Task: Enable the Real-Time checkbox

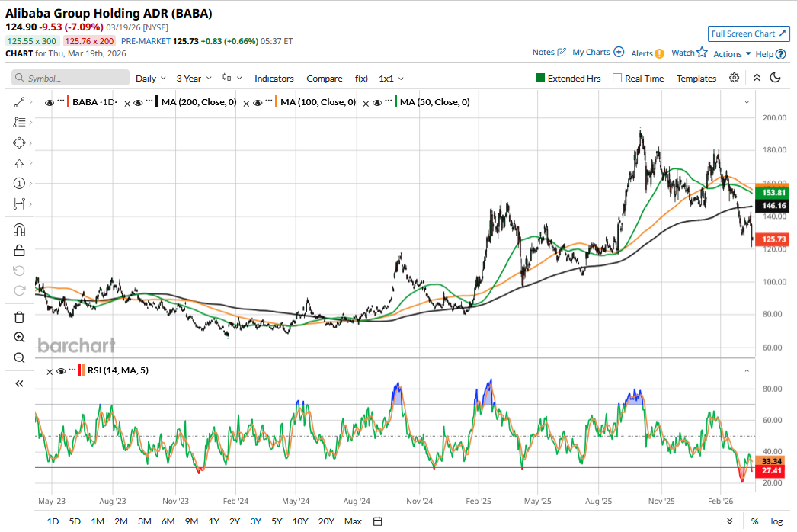Action: coord(617,78)
